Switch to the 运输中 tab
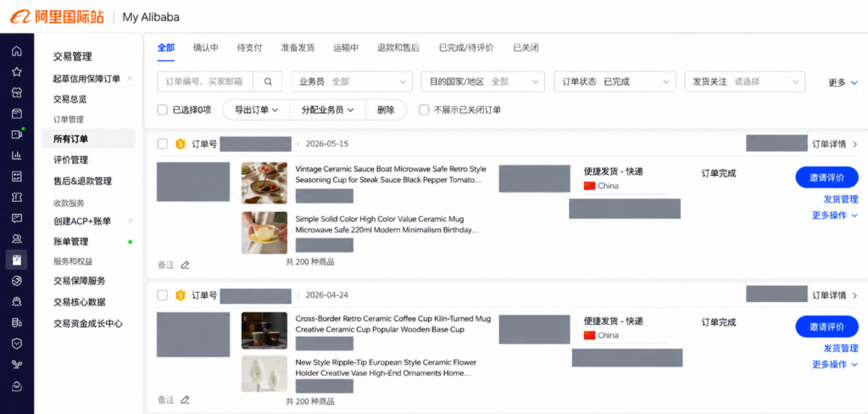This screenshot has height=414, width=868. coord(346,48)
